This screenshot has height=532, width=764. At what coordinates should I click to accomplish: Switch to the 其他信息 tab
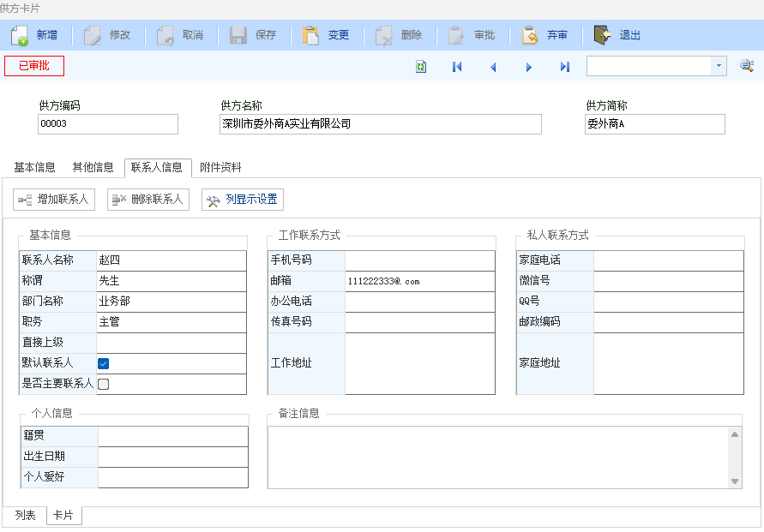pyautogui.click(x=93, y=167)
